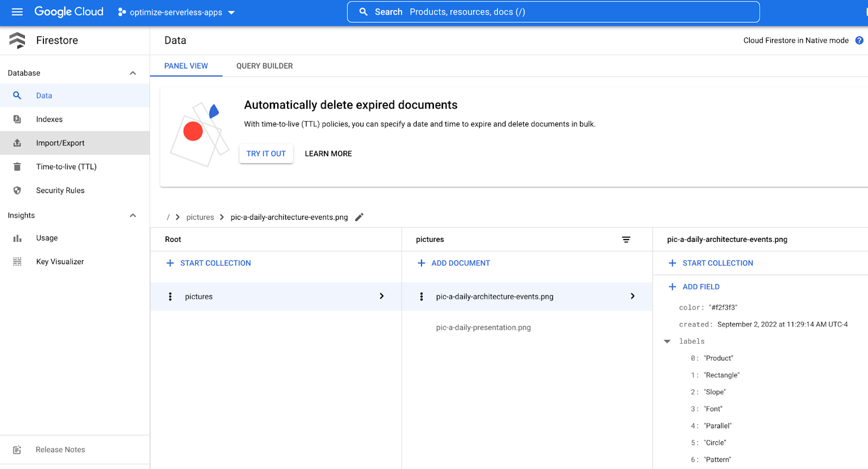Click in the search products field
This screenshot has width=868, height=469.
tap(553, 12)
